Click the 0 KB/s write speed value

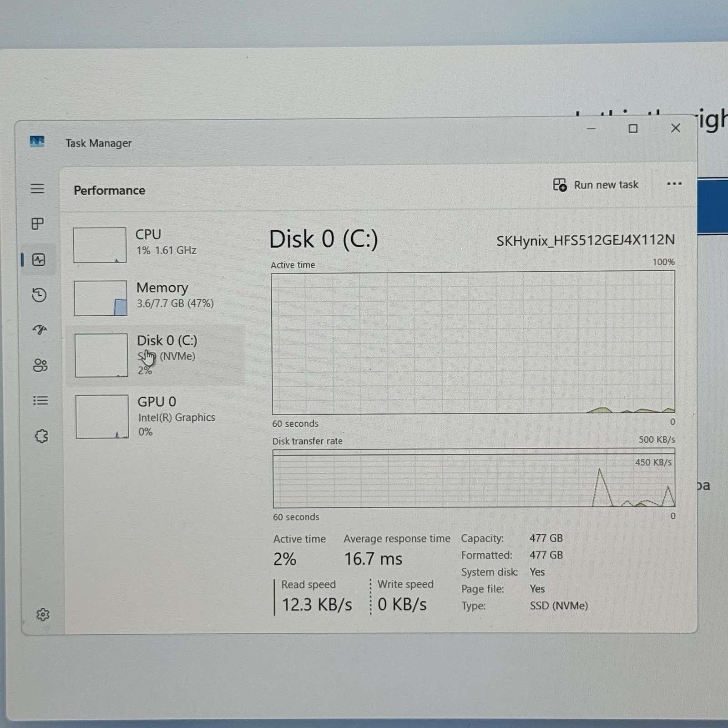[402, 604]
